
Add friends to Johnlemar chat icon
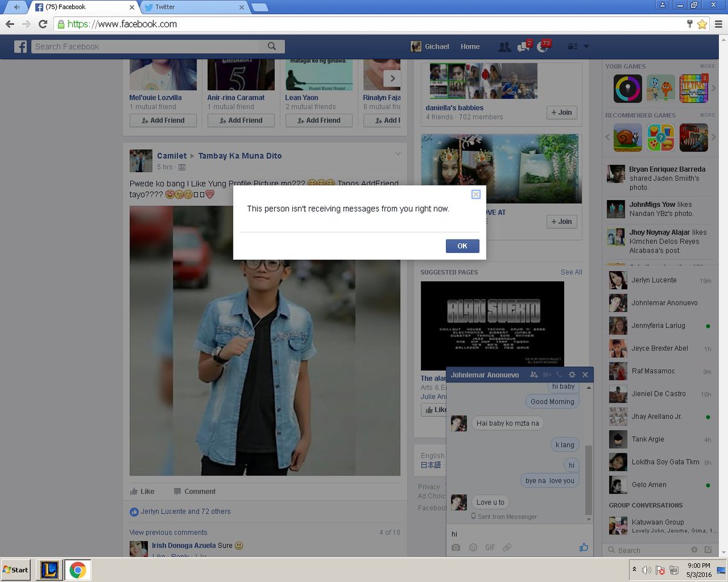click(534, 375)
